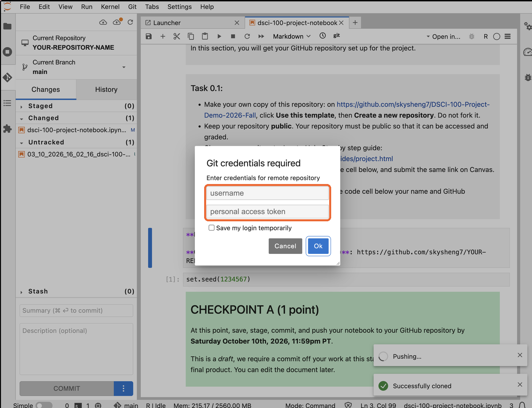
Task: Open property inspector gears icon
Action: pyautogui.click(x=528, y=26)
